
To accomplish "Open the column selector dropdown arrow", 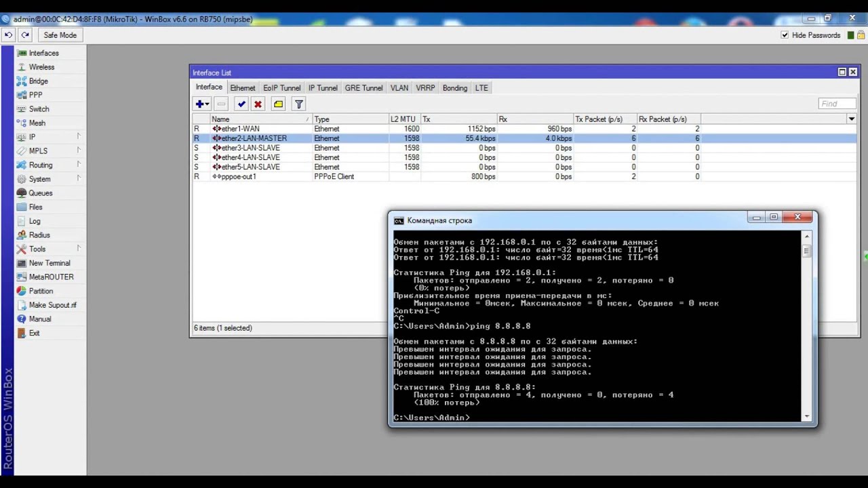I will click(x=851, y=119).
